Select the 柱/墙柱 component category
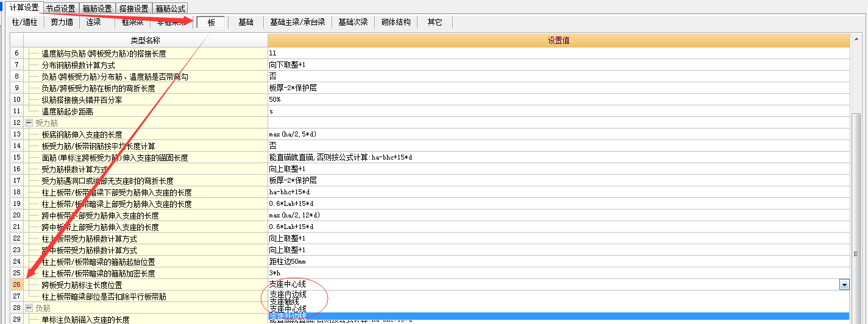This screenshot has width=868, height=324. pyautogui.click(x=25, y=22)
